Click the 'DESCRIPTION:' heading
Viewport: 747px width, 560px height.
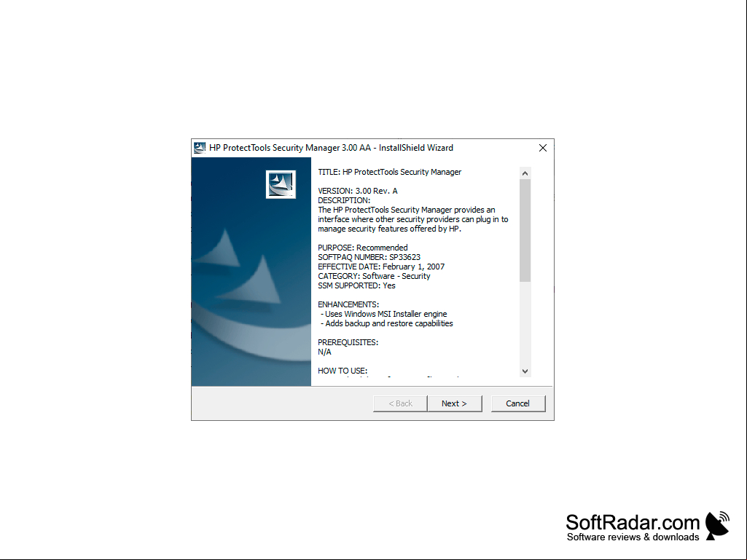(x=344, y=200)
